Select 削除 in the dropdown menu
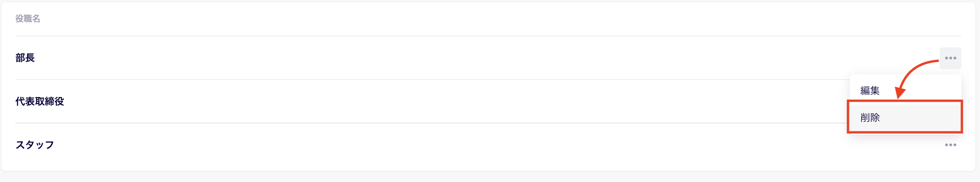This screenshot has height=182, width=980. [905, 117]
